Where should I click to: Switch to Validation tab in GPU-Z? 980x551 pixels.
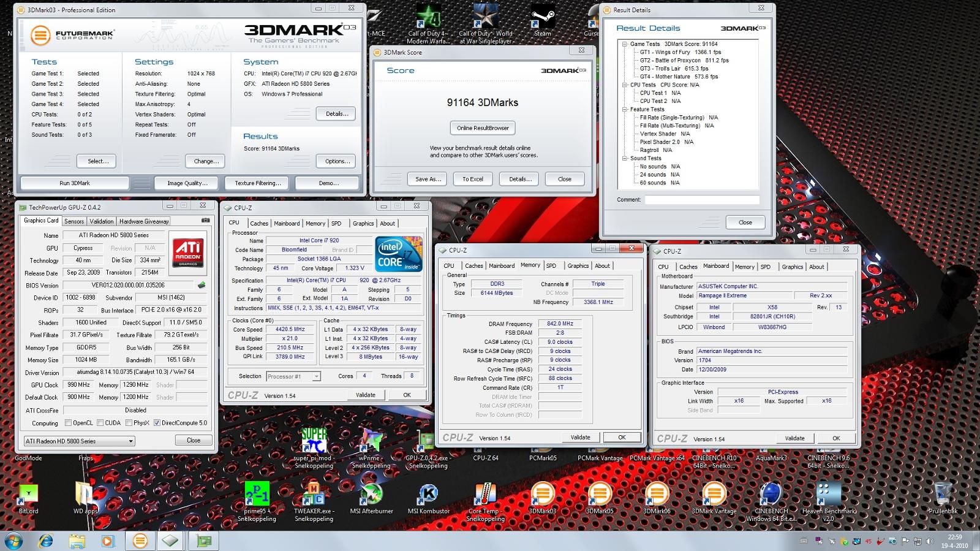coord(102,221)
